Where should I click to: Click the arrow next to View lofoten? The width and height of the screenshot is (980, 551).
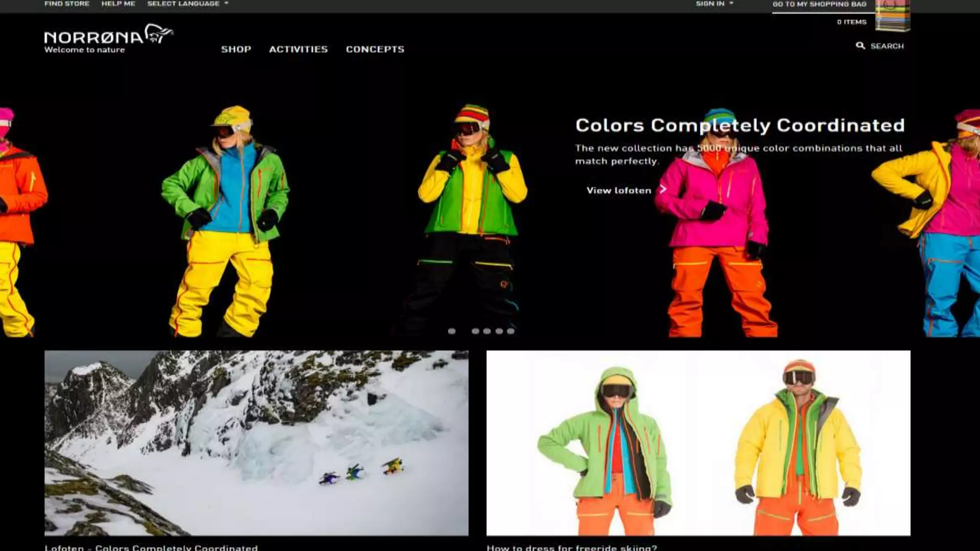pyautogui.click(x=663, y=189)
